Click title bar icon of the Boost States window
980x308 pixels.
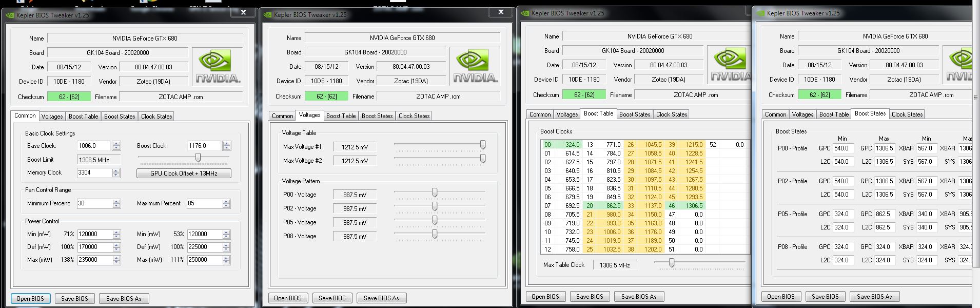pos(760,13)
